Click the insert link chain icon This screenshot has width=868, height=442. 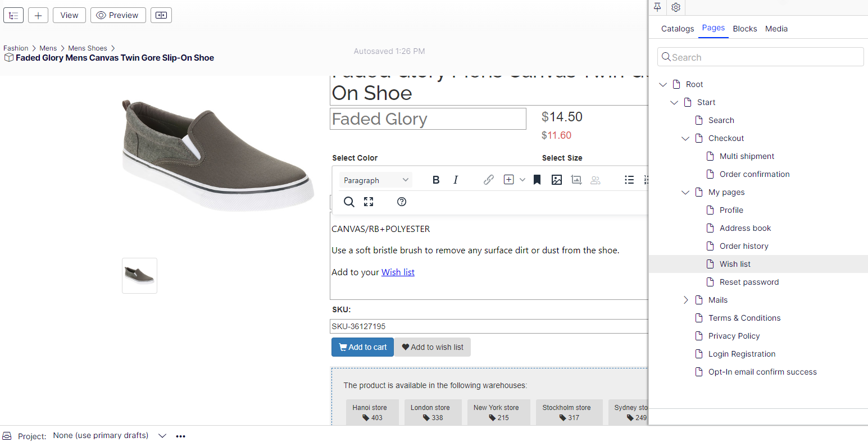pos(489,180)
